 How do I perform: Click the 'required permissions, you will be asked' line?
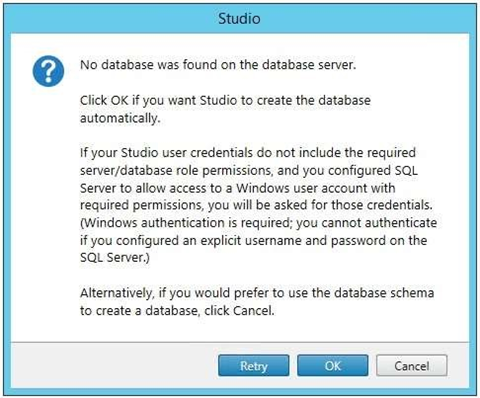coord(256,205)
